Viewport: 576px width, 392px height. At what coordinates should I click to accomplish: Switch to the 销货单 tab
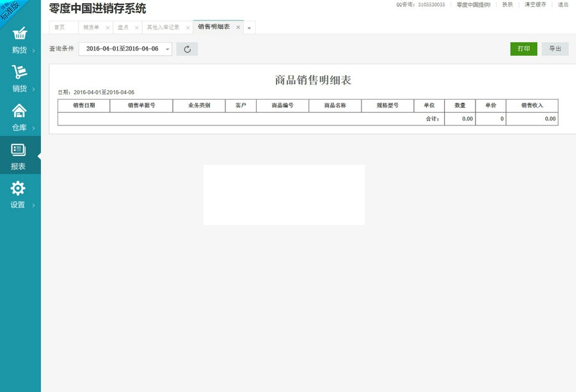coord(91,27)
